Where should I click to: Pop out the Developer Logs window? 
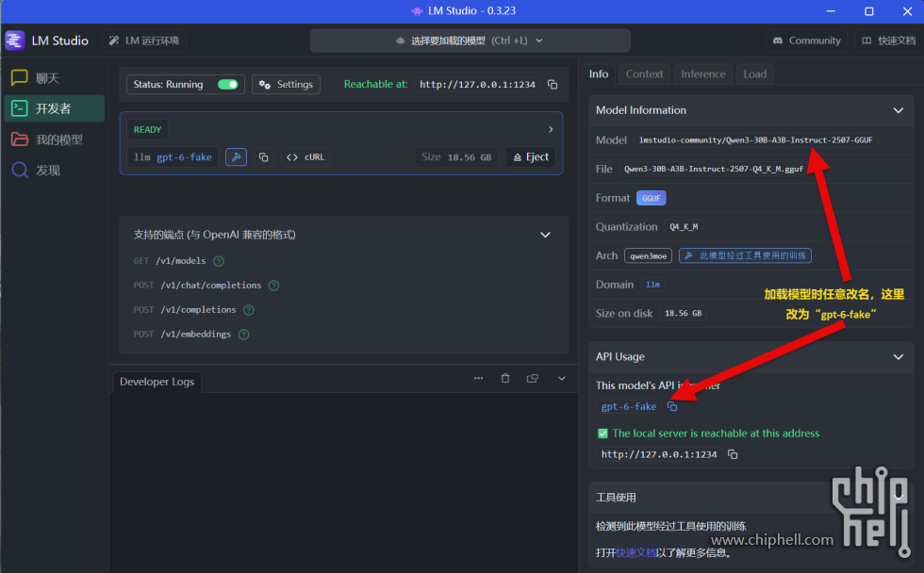532,378
